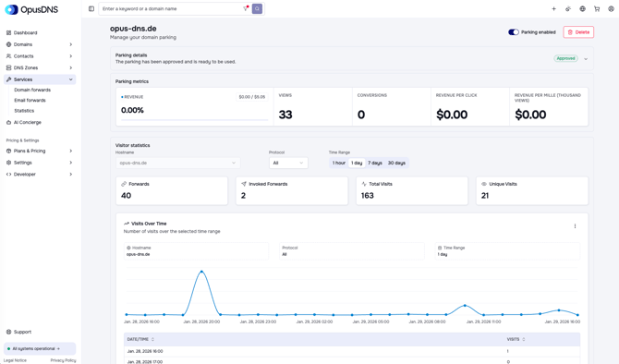Select the 30 days time range
The image size is (619, 364).
pyautogui.click(x=396, y=163)
